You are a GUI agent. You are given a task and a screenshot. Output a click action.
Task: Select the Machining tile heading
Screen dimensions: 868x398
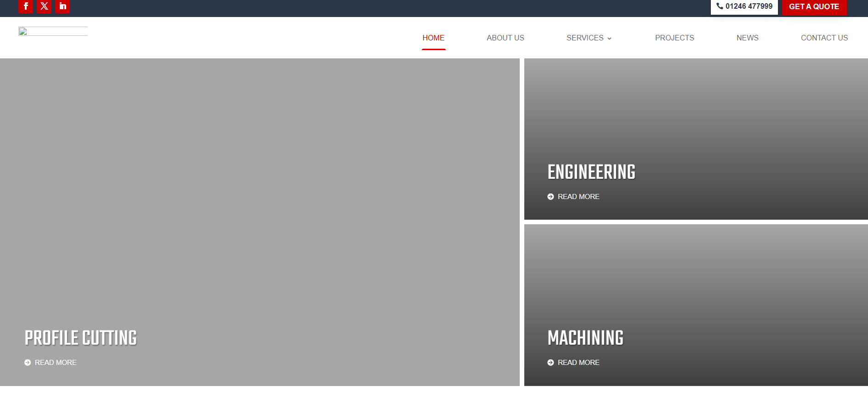click(x=585, y=338)
